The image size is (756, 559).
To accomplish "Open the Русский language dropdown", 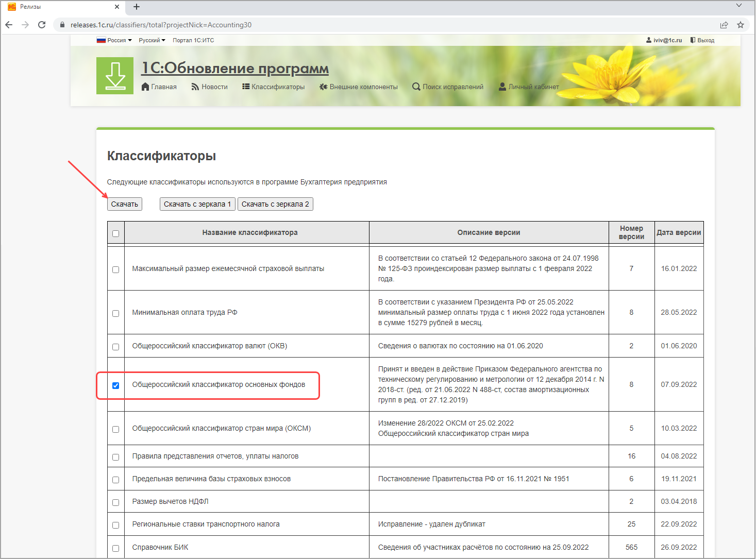I will tap(152, 40).
